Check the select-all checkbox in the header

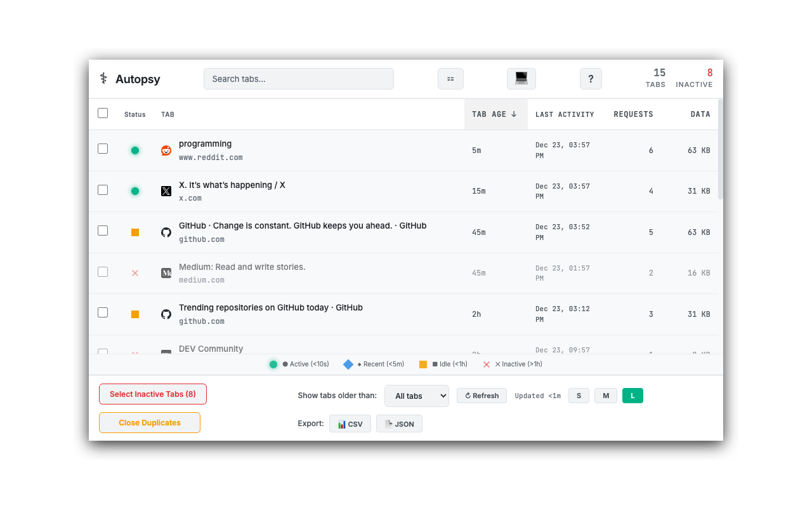(x=103, y=112)
